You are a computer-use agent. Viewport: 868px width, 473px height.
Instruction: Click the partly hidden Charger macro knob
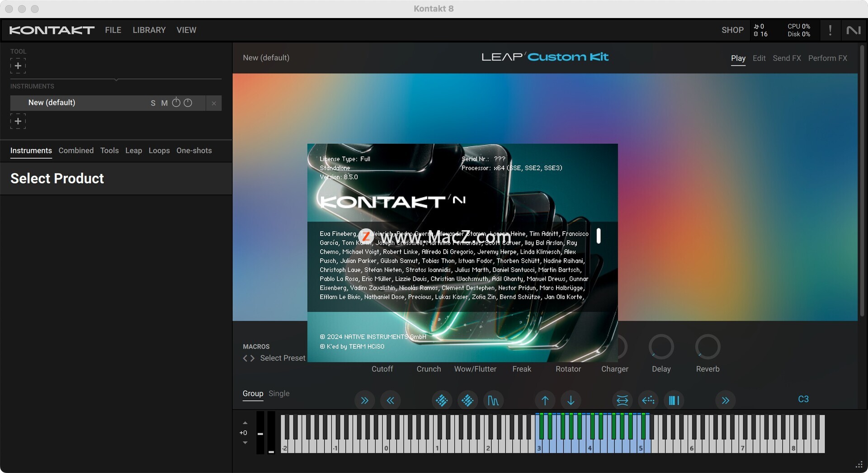pos(623,347)
